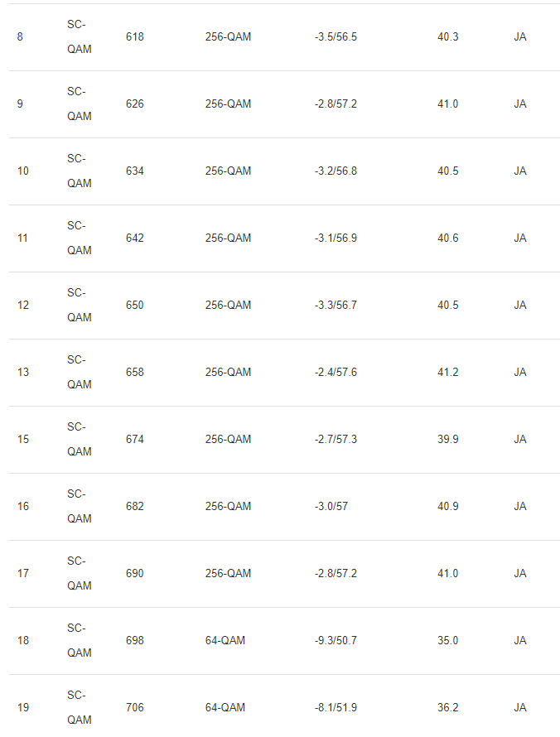Select the JA status in channel 8 row

520,37
